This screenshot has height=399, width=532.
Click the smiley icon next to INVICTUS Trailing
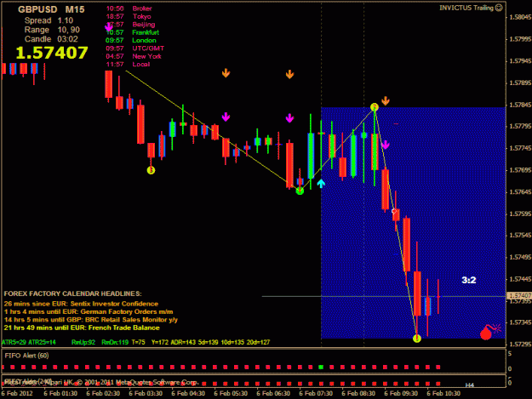coord(499,8)
